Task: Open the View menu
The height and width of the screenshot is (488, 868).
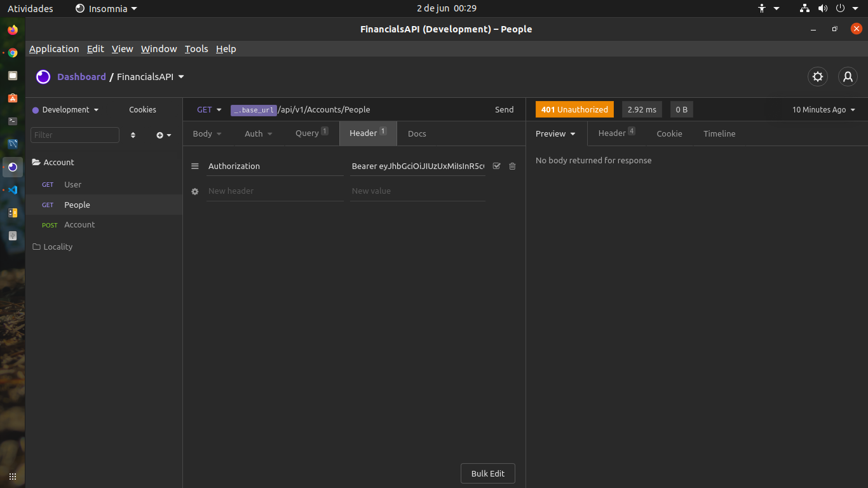Action: (123, 49)
